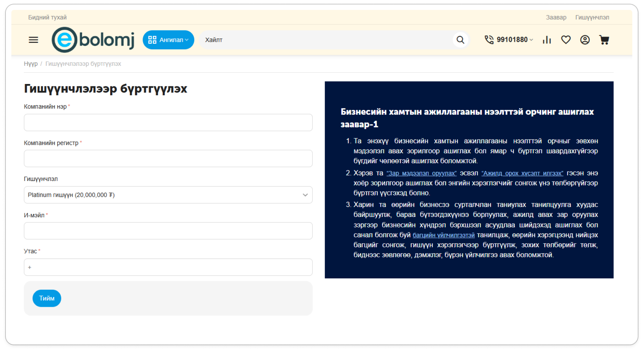The height and width of the screenshot is (350, 644).
Task: Click into the Хайлт search field
Action: (x=326, y=40)
